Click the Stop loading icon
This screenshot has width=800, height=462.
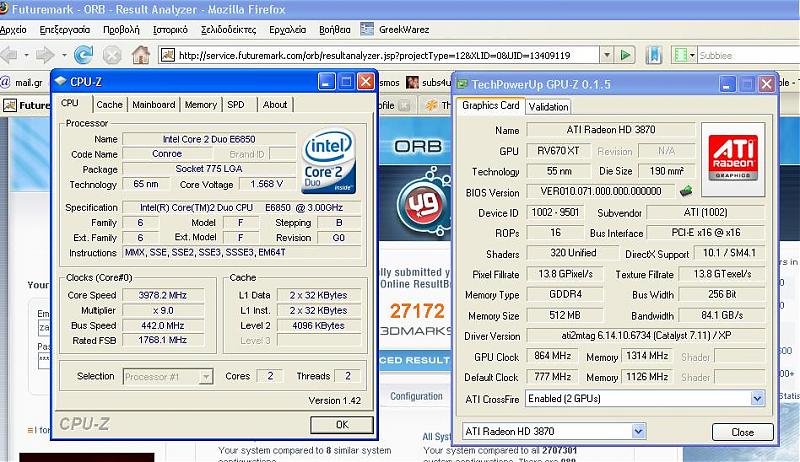(x=112, y=55)
